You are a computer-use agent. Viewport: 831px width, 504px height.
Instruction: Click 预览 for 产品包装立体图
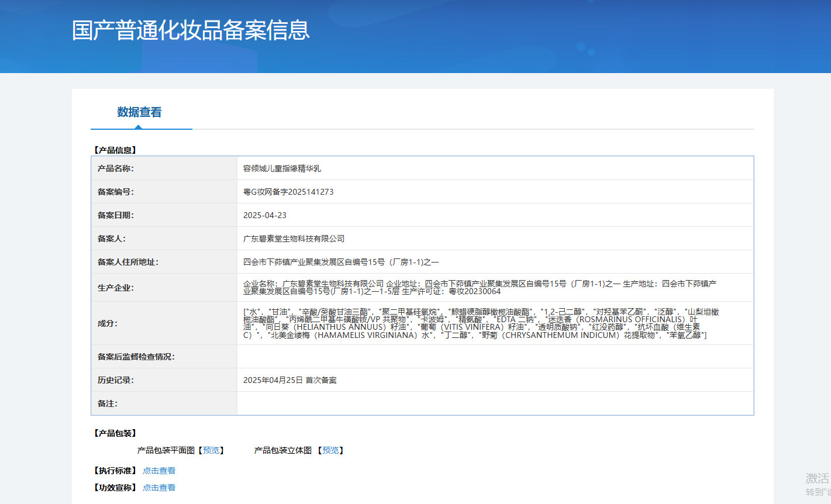click(x=330, y=450)
